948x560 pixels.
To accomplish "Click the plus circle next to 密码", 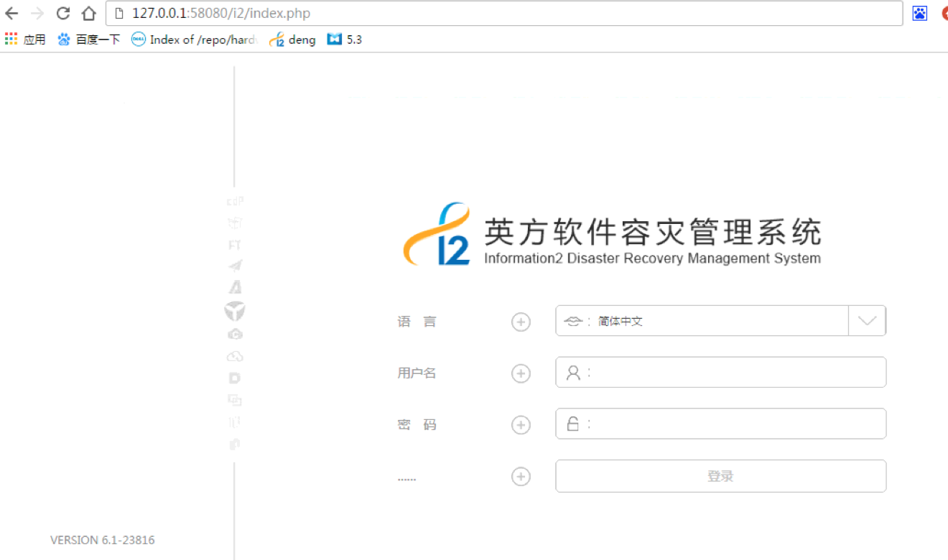I will coord(521,425).
